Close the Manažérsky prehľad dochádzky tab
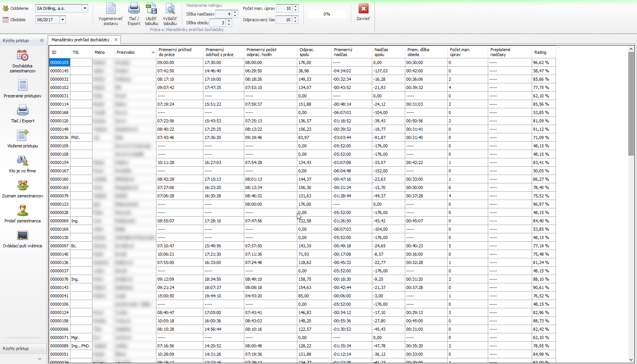Image resolution: width=637 pixels, height=364 pixels. pos(116,40)
